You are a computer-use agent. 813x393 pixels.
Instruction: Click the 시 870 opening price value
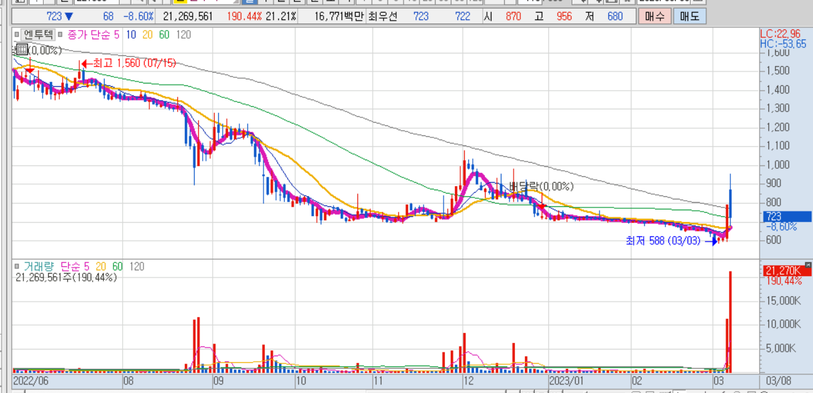(x=513, y=17)
